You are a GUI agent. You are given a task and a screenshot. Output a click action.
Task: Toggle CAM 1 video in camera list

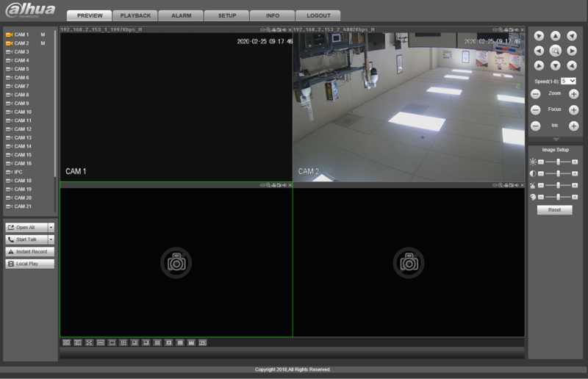10,35
